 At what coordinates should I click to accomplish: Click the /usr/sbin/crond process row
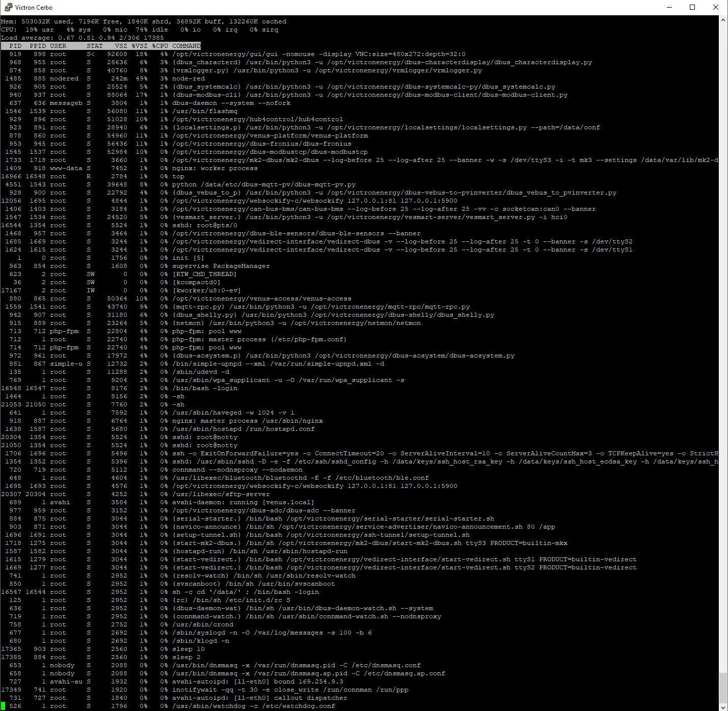(117, 624)
